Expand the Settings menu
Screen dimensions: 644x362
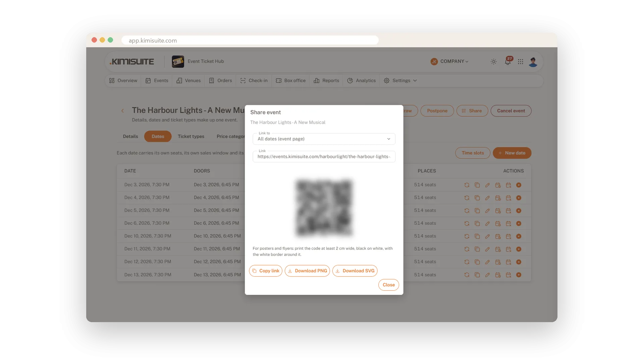pos(400,81)
